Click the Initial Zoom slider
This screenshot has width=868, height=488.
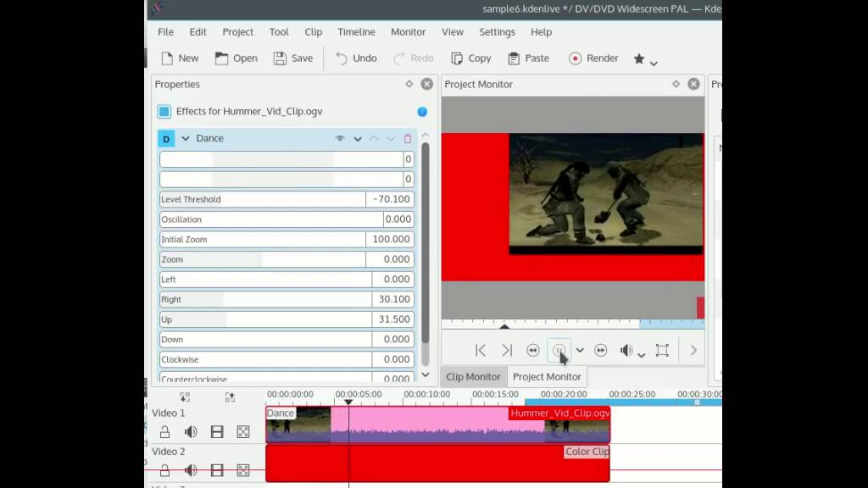tap(263, 239)
